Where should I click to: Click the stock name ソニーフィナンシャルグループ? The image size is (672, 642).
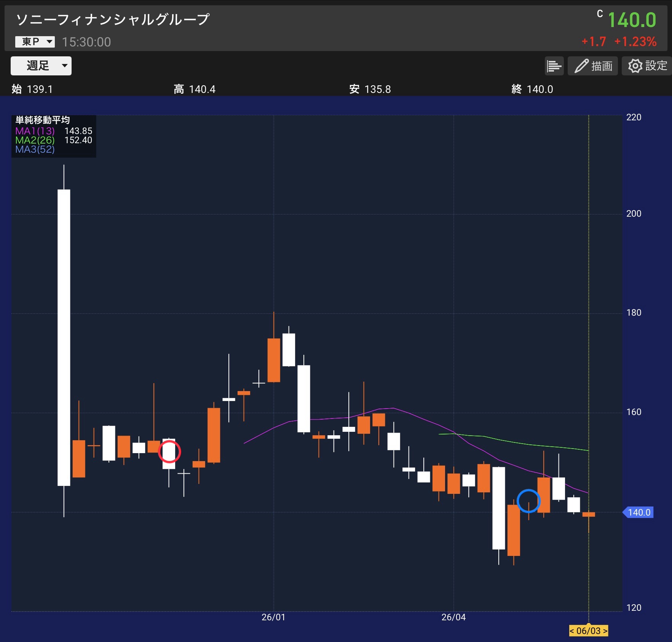click(113, 19)
